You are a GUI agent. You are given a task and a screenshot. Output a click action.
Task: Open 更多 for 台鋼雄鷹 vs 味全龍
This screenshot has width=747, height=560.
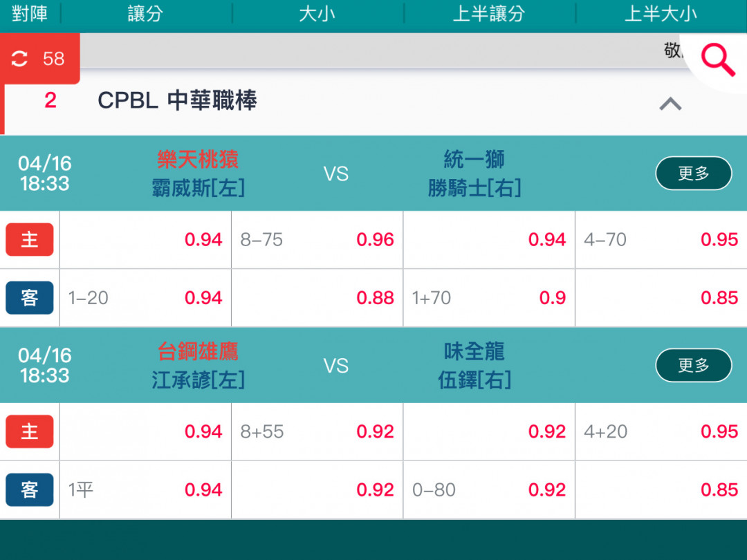[694, 365]
